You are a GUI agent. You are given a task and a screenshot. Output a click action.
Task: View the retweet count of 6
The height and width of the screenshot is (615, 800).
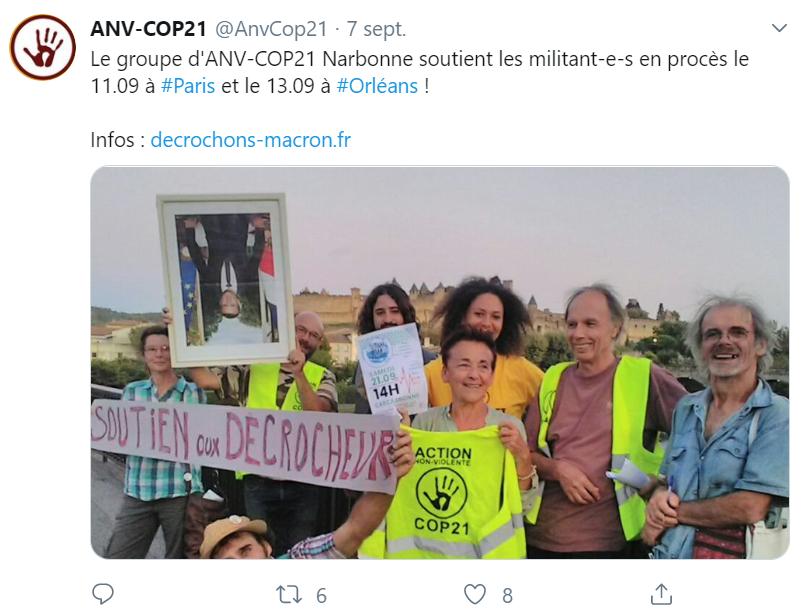[321, 596]
